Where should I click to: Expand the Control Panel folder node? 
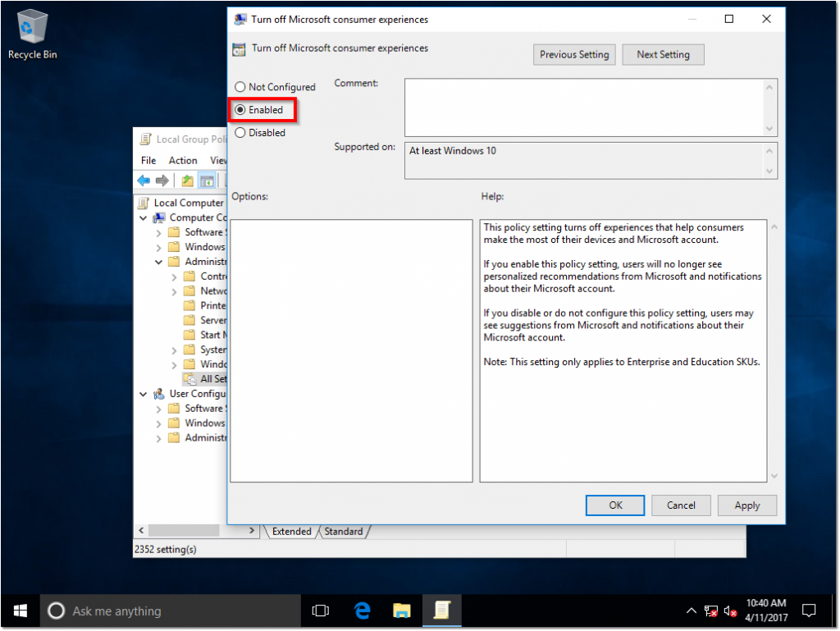(x=174, y=277)
